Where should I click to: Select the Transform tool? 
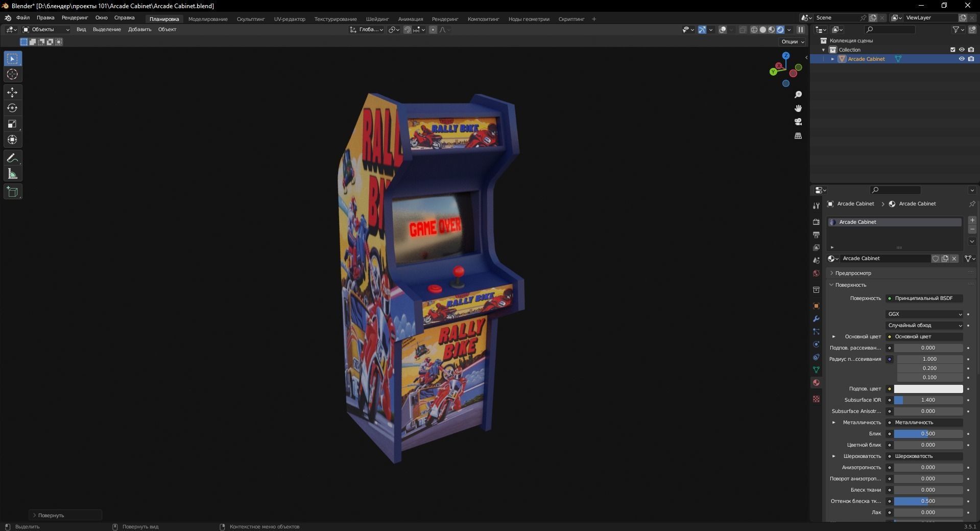12,140
